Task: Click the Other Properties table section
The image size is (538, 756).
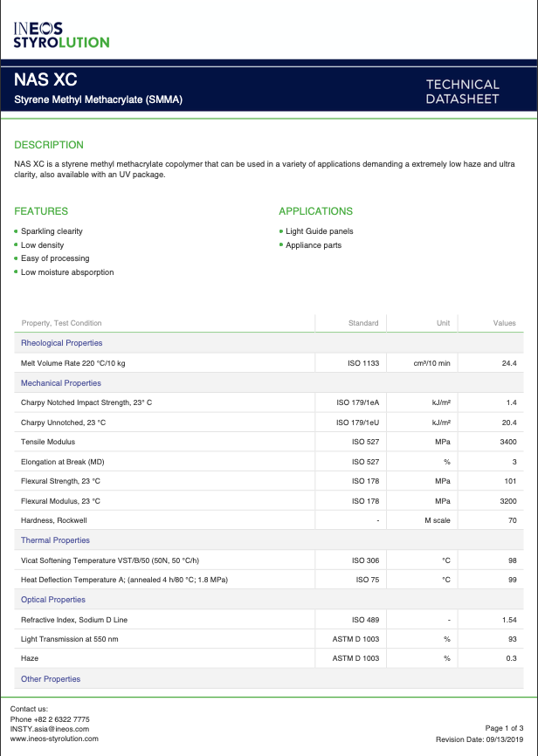Action: click(51, 679)
